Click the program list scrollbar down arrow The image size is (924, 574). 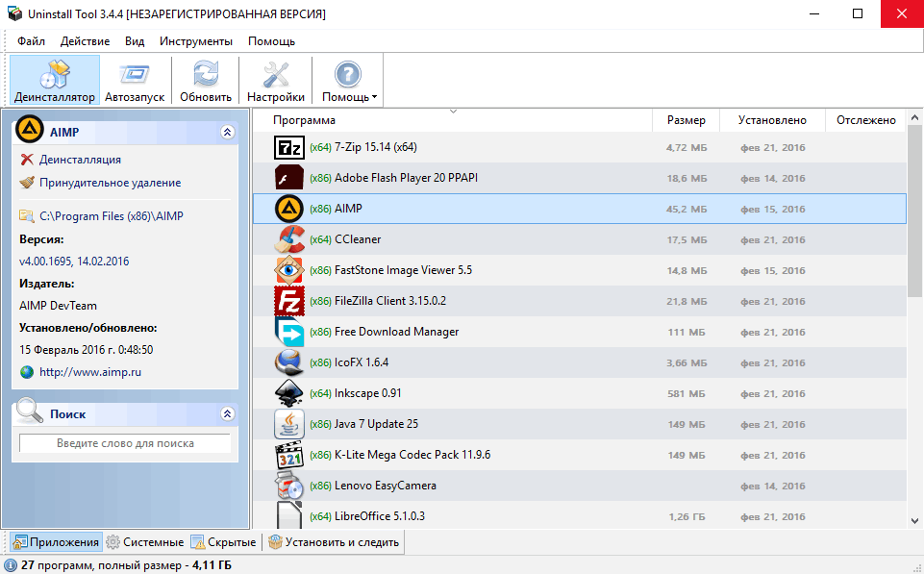(x=914, y=521)
